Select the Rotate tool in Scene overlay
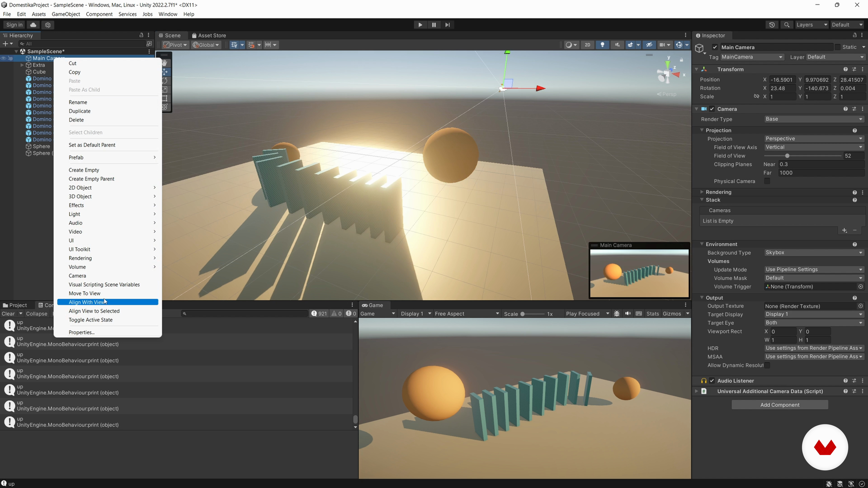Screen dimensions: 868x488 click(x=165, y=80)
